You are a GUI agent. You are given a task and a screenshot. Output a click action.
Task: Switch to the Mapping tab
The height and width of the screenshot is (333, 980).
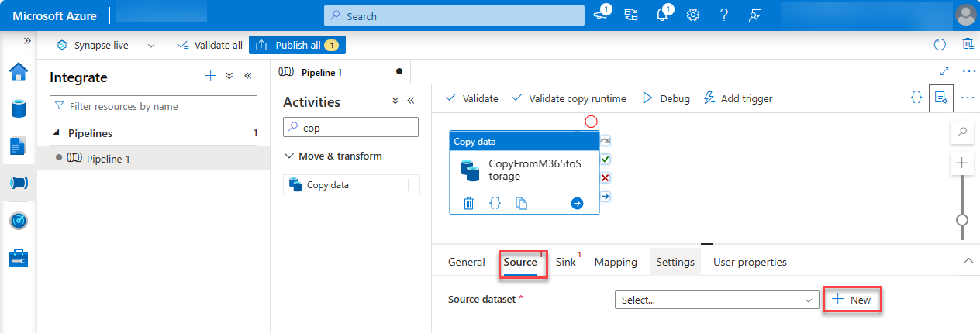616,262
